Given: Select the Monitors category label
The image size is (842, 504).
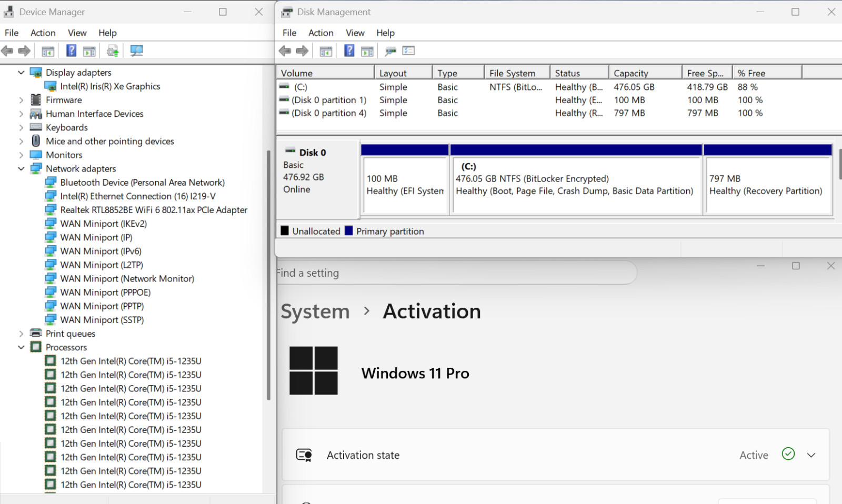Looking at the screenshot, I should [x=64, y=155].
